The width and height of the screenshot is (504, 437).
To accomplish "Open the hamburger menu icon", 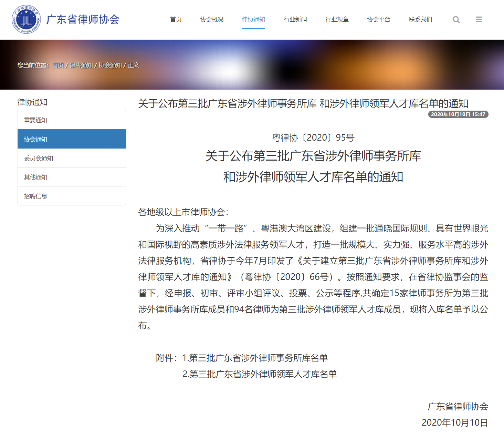I will click(x=479, y=20).
